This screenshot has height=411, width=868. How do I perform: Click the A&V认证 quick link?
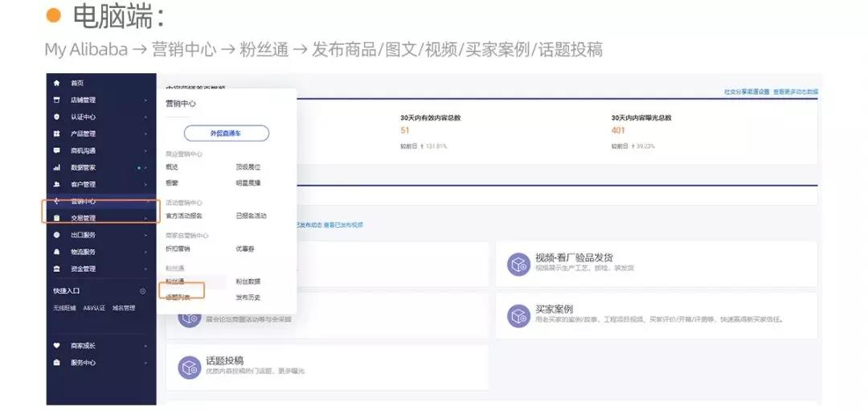point(94,308)
